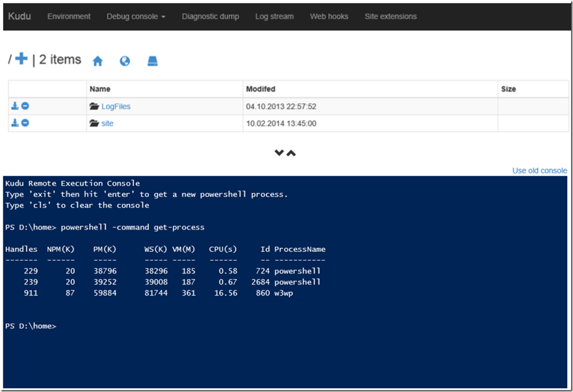This screenshot has width=573, height=392.
Task: Open the Web hooks page
Action: (329, 16)
